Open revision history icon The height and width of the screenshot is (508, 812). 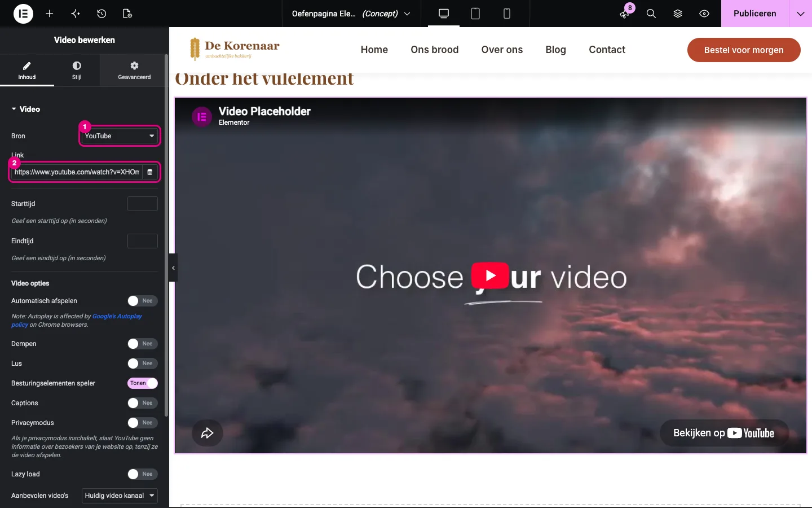(101, 14)
